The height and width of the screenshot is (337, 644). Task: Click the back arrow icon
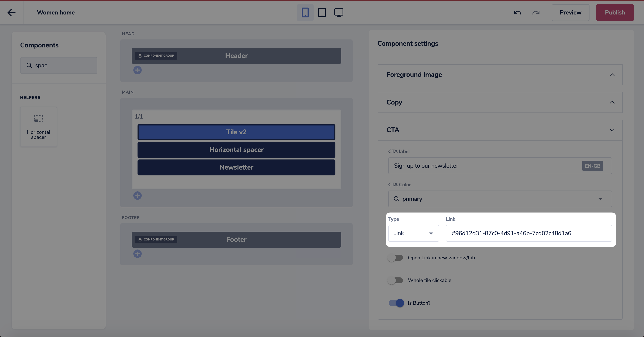(12, 13)
